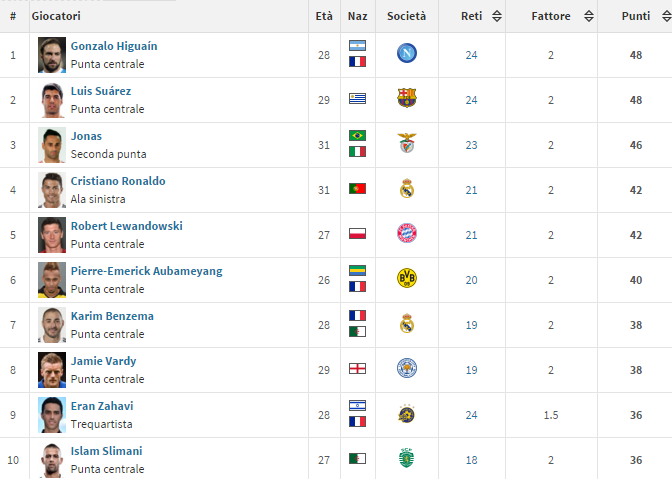Click the Uruguay flag next to Suárez
Image resolution: width=672 pixels, height=479 pixels.
pos(357,99)
